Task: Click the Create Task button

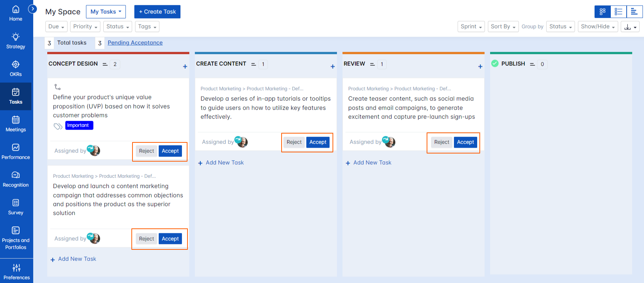Action: 157,12
